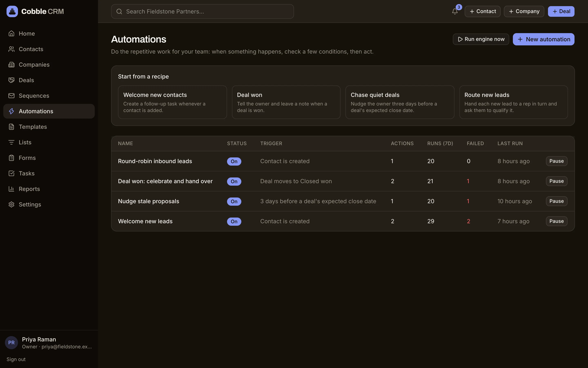Image resolution: width=588 pixels, height=368 pixels.
Task: Click the Templates document icon
Action: coord(11,127)
